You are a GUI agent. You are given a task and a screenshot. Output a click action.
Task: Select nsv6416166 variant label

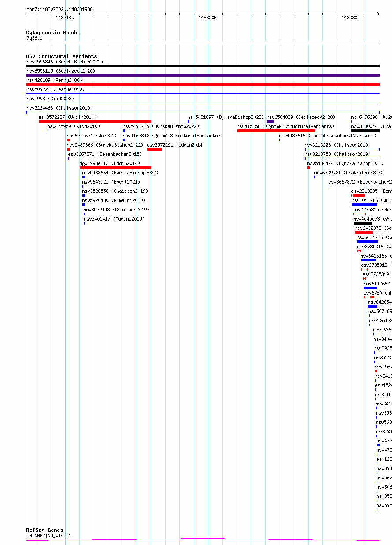[376, 256]
